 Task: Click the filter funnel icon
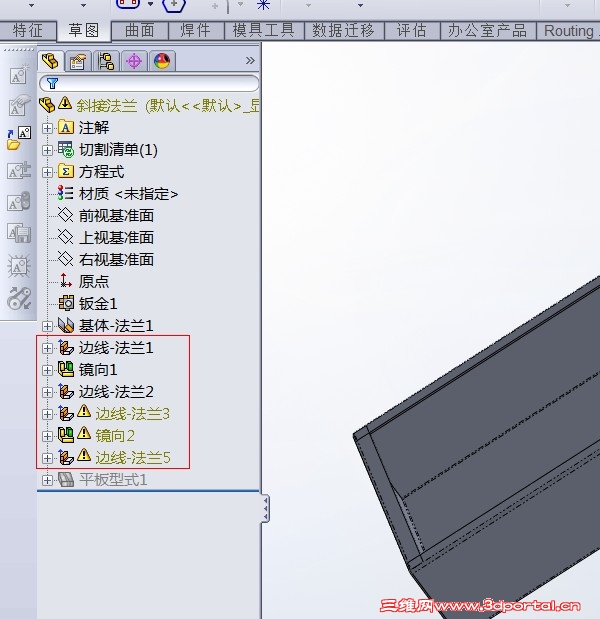(x=52, y=83)
